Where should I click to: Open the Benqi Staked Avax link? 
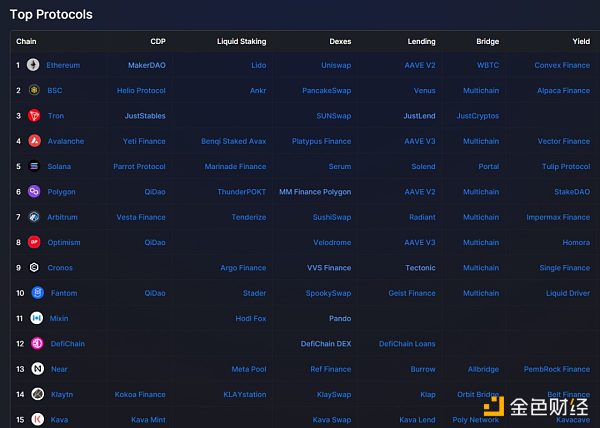233,141
